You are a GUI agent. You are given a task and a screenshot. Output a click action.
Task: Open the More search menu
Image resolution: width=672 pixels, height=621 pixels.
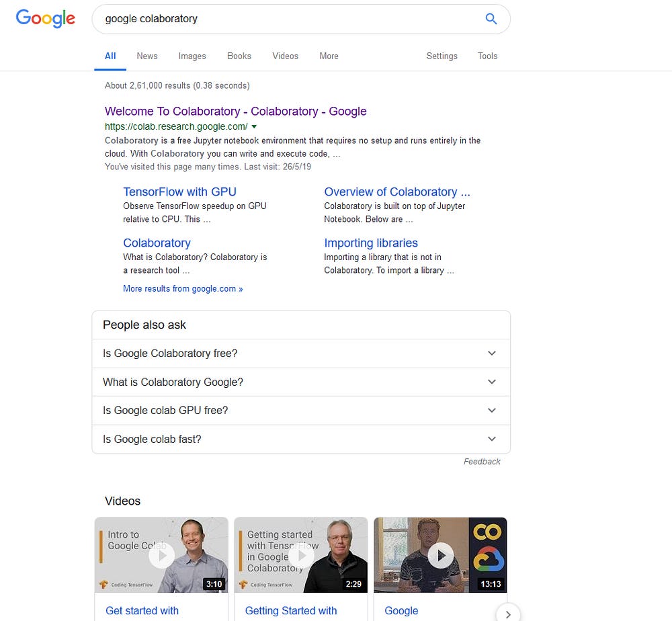tap(329, 56)
